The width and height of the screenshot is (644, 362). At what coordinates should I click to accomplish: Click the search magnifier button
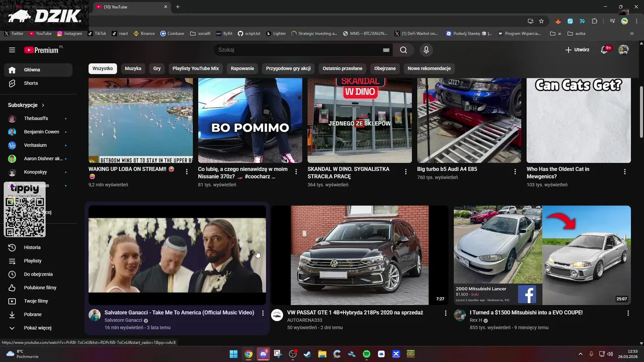click(404, 50)
